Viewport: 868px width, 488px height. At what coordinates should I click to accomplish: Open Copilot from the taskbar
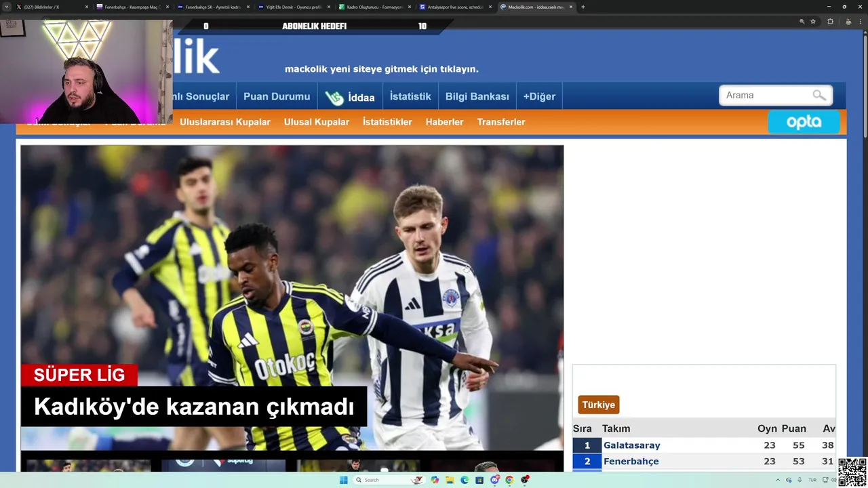tap(435, 480)
